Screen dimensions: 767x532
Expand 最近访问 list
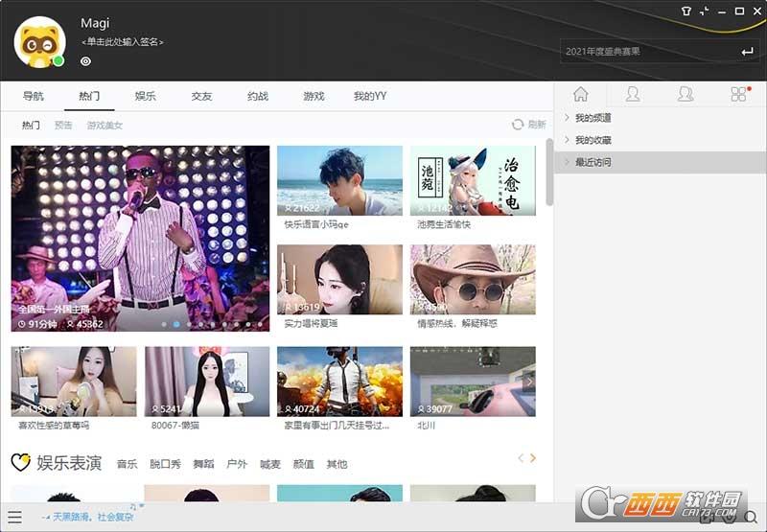pyautogui.click(x=660, y=162)
